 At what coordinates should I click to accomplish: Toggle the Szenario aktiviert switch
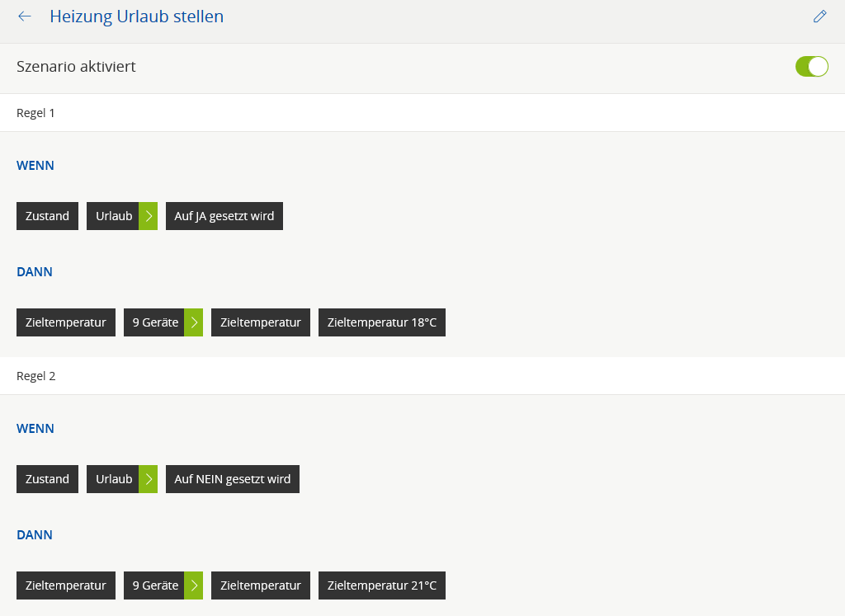click(811, 67)
